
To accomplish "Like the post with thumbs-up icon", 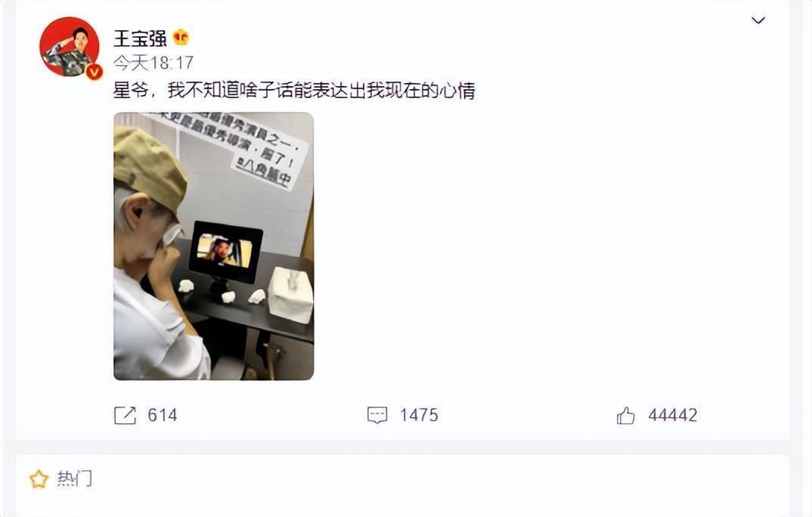I will point(625,415).
